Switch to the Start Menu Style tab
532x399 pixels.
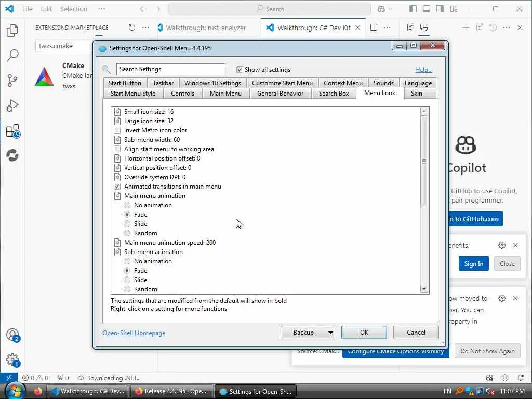133,94
